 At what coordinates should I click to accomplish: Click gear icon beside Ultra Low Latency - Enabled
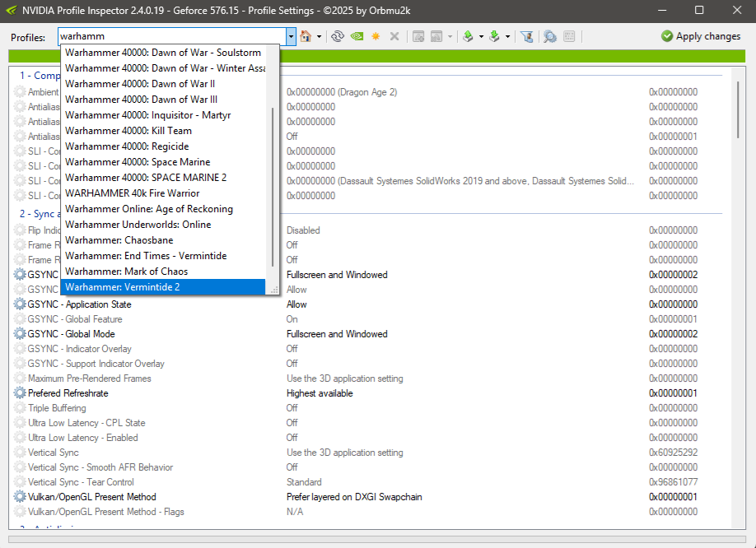coord(20,438)
